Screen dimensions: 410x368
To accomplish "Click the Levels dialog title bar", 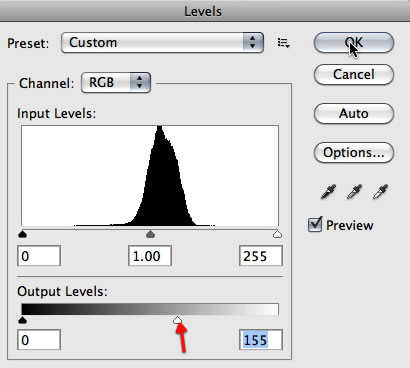I will tap(205, 11).
